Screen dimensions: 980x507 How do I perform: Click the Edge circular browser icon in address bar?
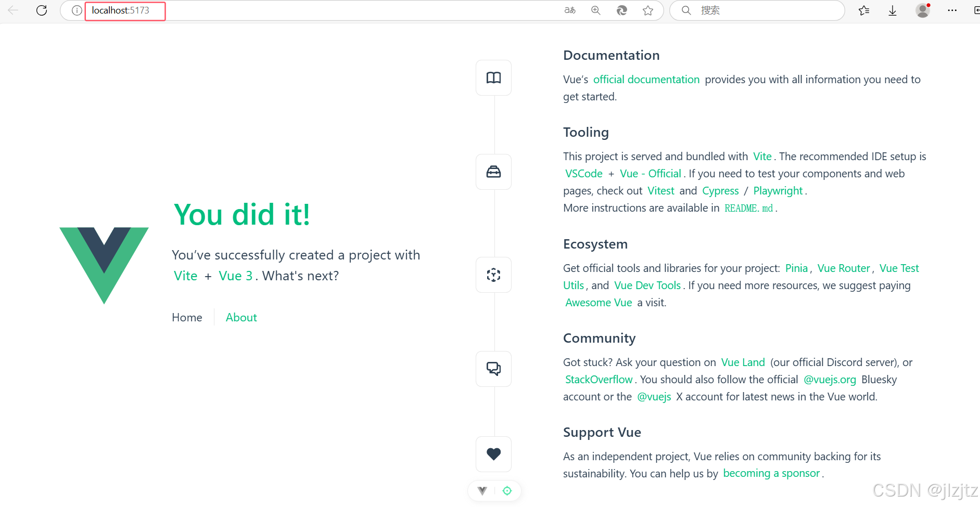click(622, 10)
